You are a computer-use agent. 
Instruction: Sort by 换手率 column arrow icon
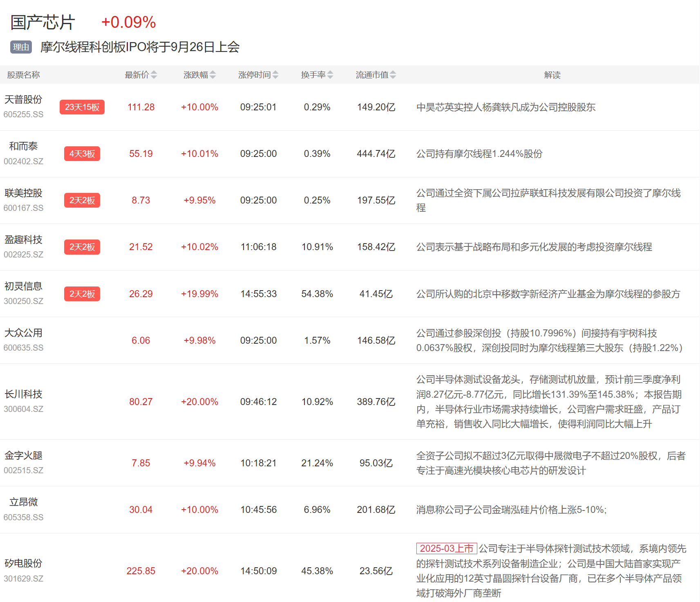pos(330,75)
